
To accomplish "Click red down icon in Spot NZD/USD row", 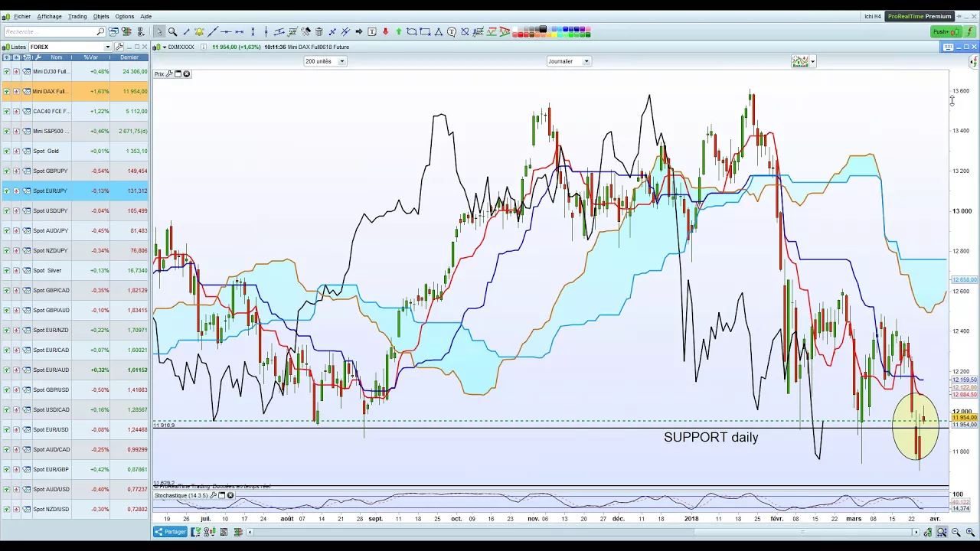I will coord(16,509).
